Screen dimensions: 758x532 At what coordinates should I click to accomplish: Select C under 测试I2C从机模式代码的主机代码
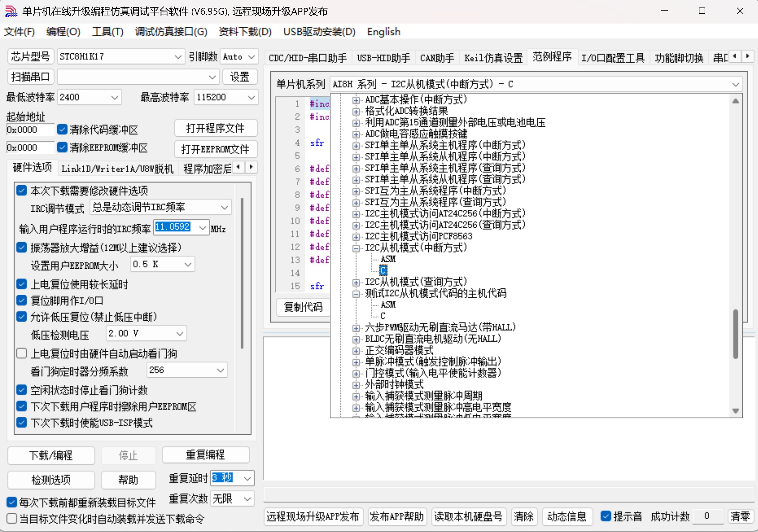pyautogui.click(x=383, y=316)
